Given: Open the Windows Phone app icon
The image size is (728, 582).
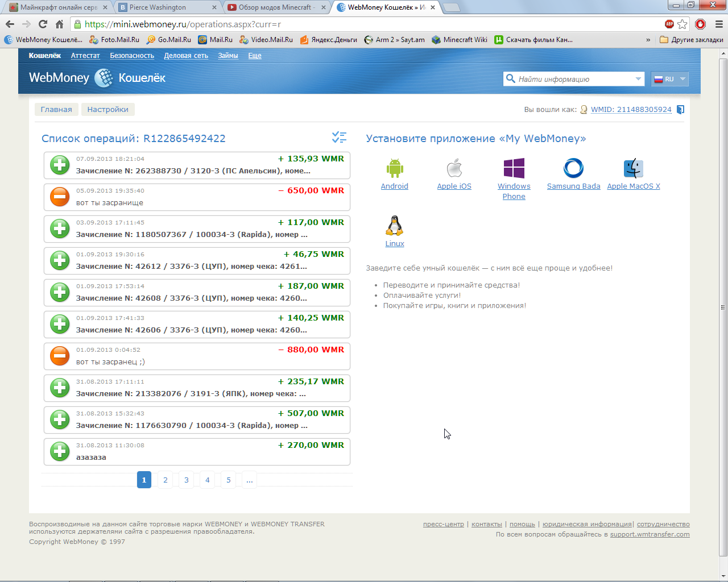Looking at the screenshot, I should [x=514, y=168].
